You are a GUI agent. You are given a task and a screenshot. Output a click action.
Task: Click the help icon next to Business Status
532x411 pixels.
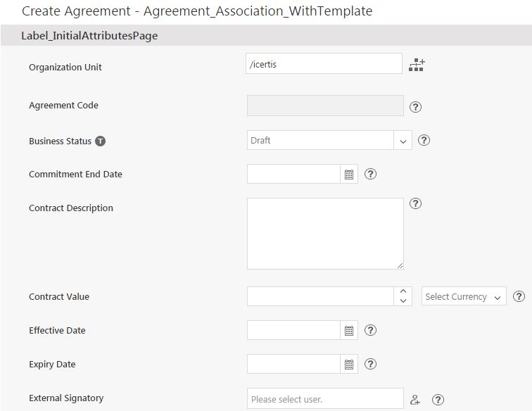(x=424, y=140)
